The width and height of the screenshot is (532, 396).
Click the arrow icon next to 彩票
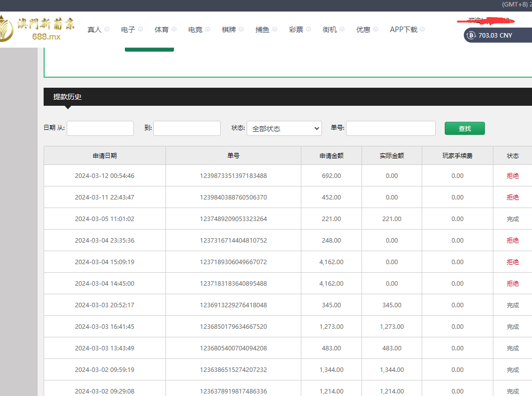click(308, 30)
